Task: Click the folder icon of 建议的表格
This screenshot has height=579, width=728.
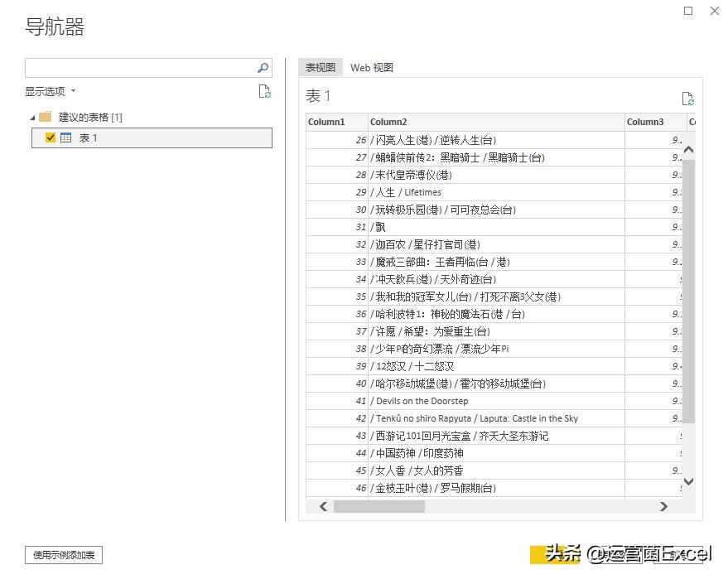Action: 45,116
